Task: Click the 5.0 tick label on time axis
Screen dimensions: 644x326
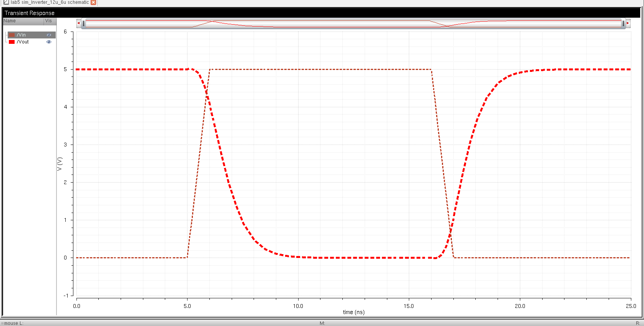Action: click(187, 306)
